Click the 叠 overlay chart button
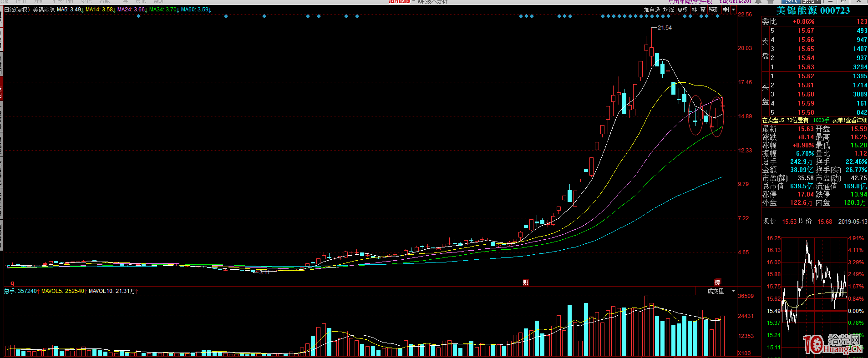 (695, 10)
